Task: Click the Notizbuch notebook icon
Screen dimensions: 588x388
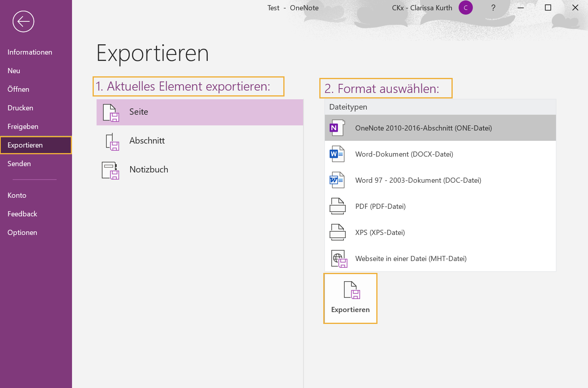Action: 111,170
